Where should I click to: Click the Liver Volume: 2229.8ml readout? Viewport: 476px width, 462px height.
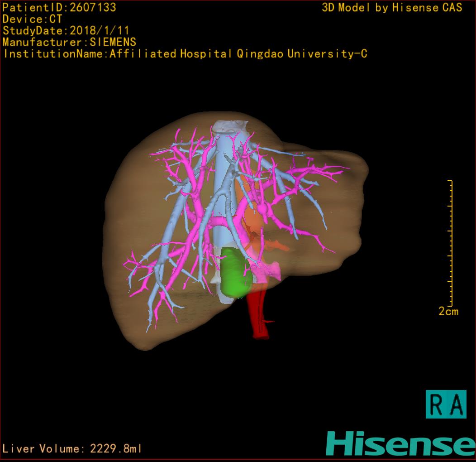[72, 449]
